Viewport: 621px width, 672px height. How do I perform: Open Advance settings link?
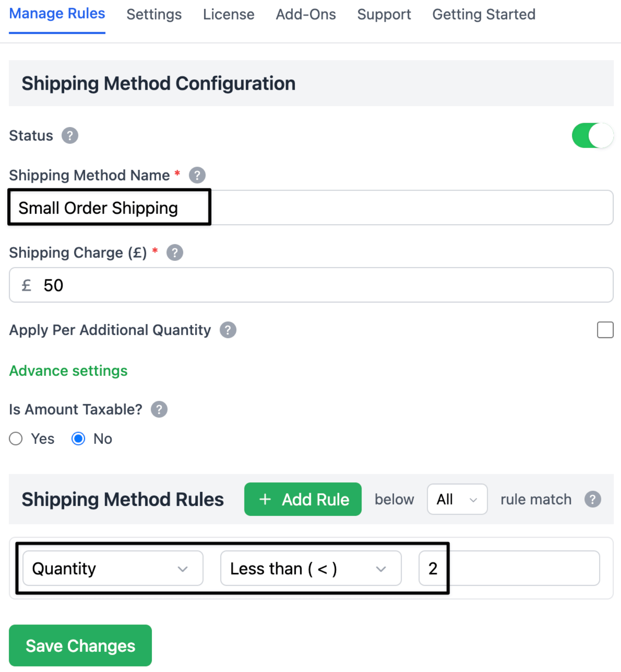point(68,371)
